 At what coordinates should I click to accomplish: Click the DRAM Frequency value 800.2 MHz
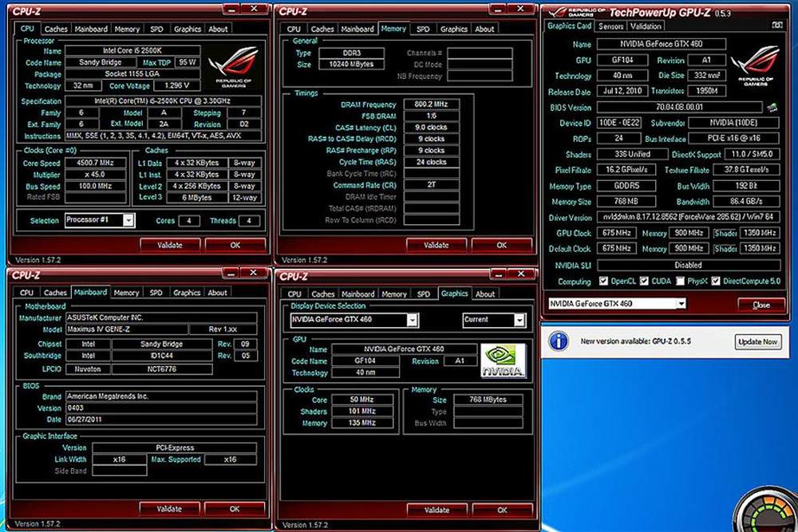pyautogui.click(x=431, y=104)
